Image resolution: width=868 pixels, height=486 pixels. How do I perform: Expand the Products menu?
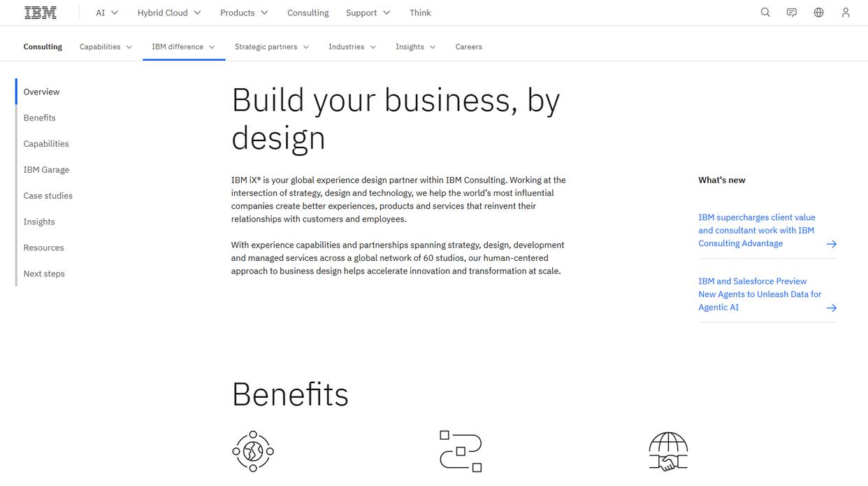point(244,13)
